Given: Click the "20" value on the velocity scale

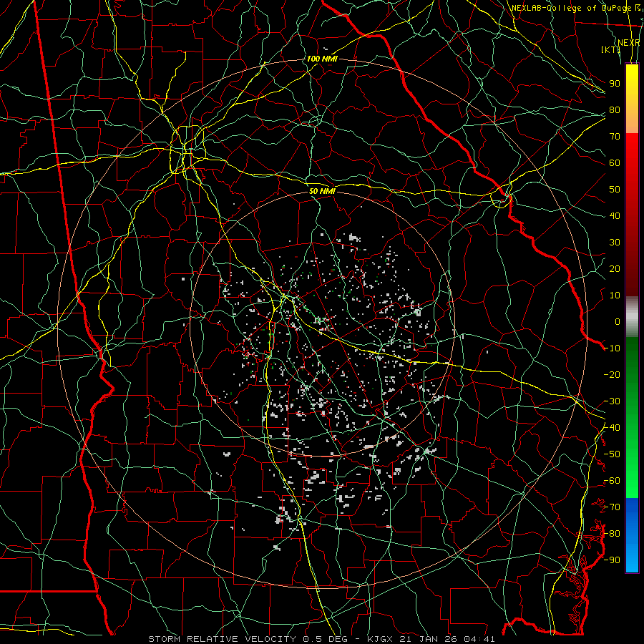Looking at the screenshot, I should [615, 268].
